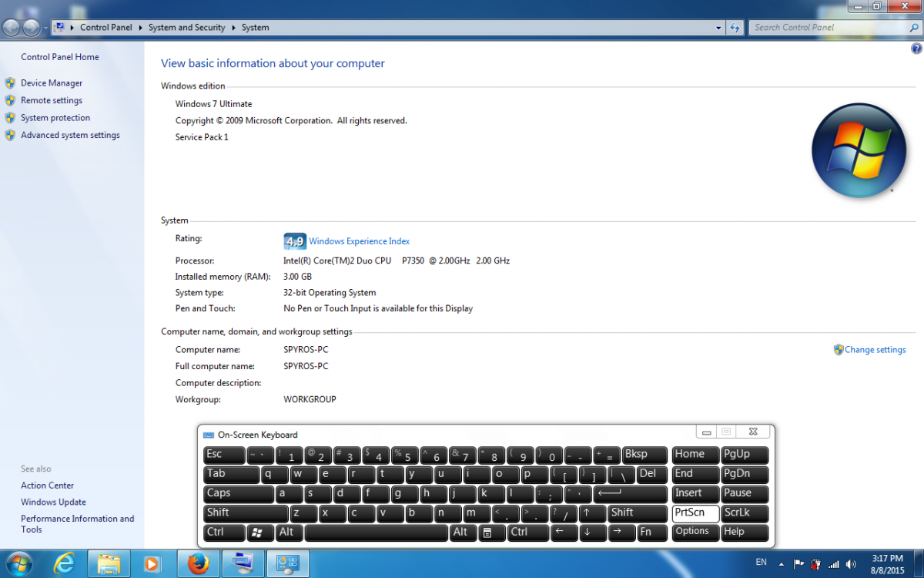
Task: Toggle left Ctrl on the On-Screen Keyboard
Action: coord(224,532)
